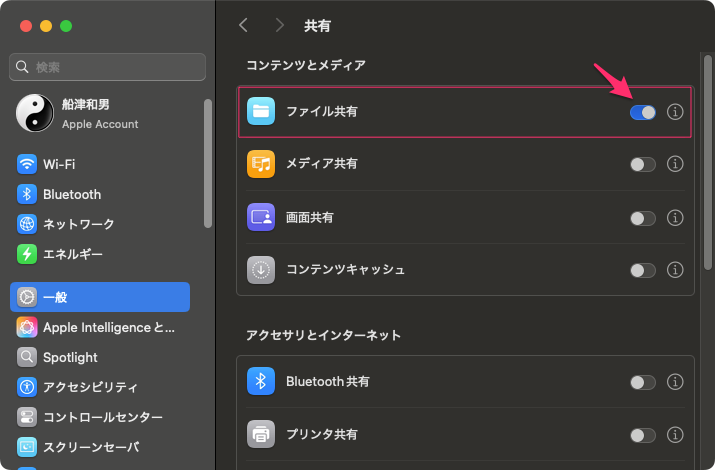The height and width of the screenshot is (470, 715).
Task: Open ネットワーク settings in sidebar
Action: [78, 224]
